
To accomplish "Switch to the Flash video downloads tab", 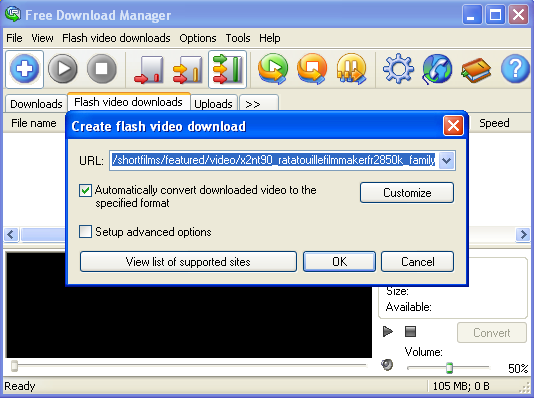I will tap(128, 102).
